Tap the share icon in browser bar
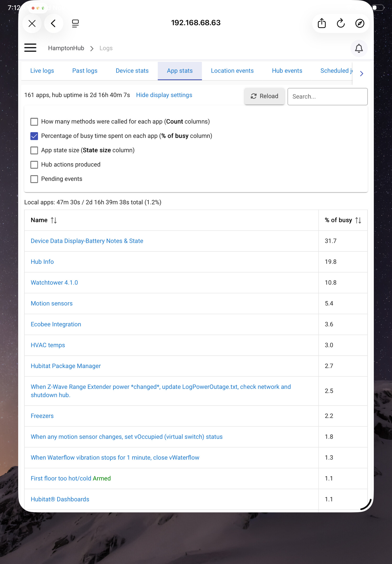This screenshot has height=564, width=392. (321, 23)
